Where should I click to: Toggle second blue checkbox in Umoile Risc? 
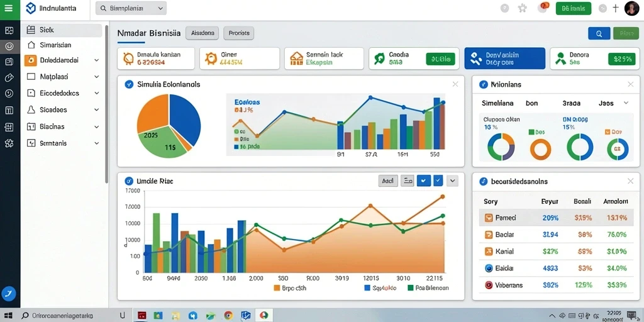pos(438,180)
